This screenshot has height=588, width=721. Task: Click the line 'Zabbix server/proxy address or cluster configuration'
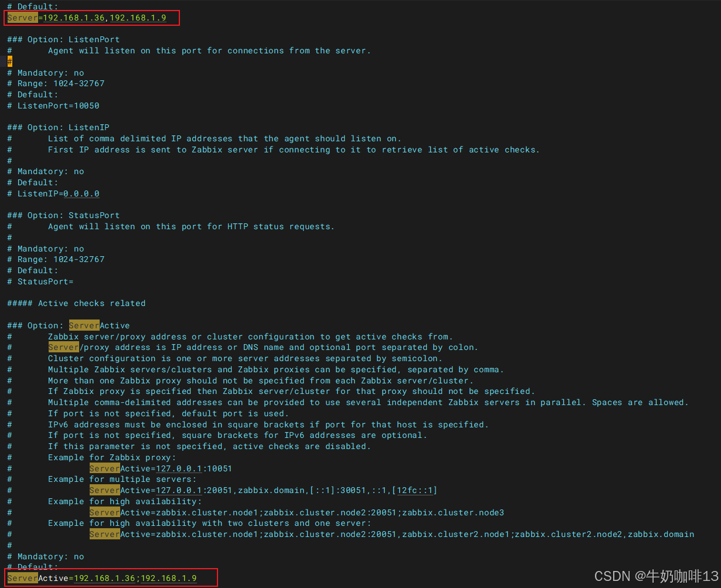(250, 337)
